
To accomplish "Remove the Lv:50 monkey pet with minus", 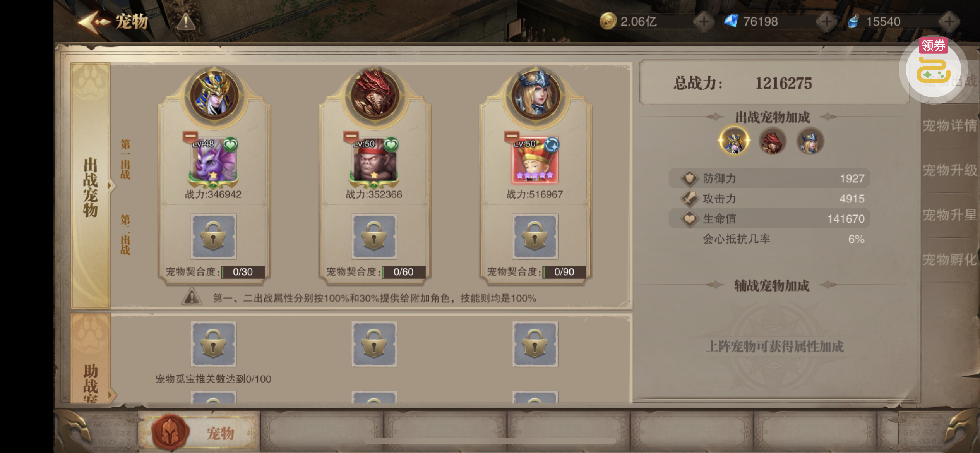I will (351, 136).
